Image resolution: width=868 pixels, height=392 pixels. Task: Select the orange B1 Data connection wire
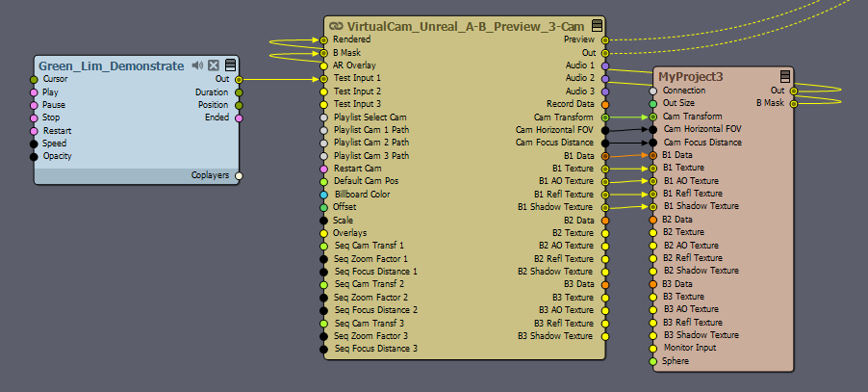tap(628, 156)
